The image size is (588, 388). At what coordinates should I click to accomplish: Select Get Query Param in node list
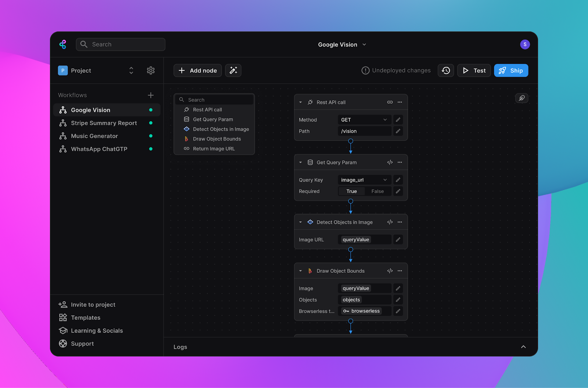point(214,119)
